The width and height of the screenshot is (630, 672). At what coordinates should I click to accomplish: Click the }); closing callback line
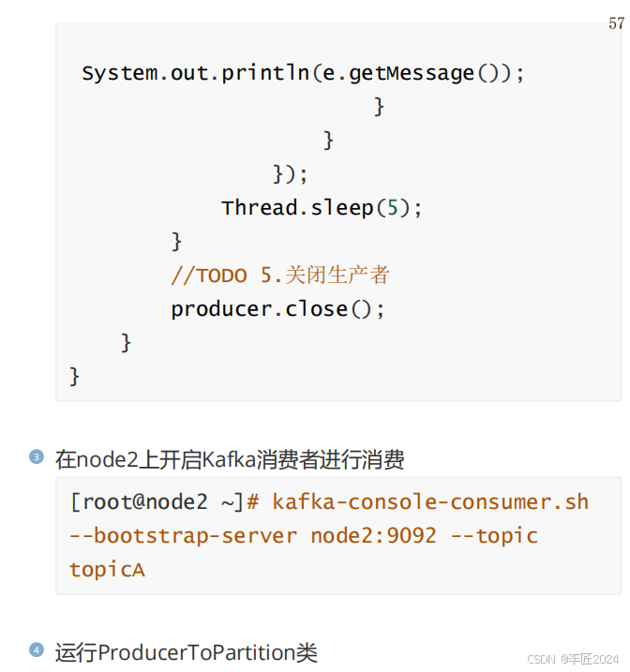(291, 174)
